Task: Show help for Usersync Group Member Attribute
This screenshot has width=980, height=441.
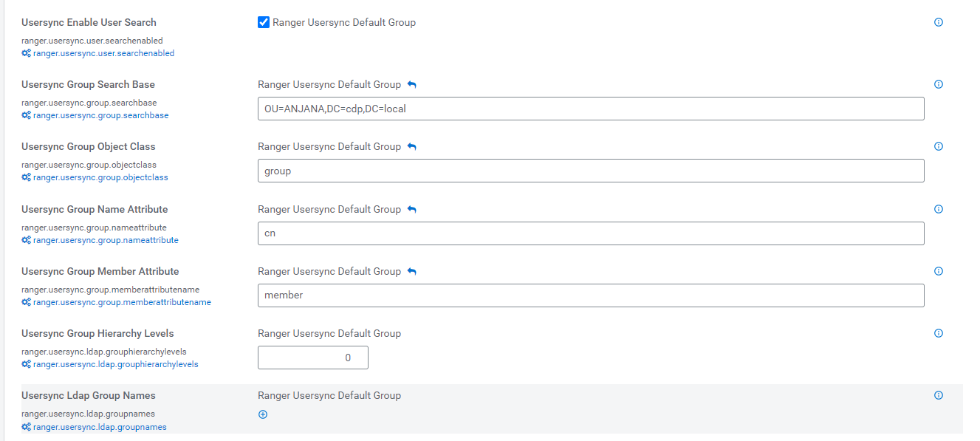Action: coord(939,271)
